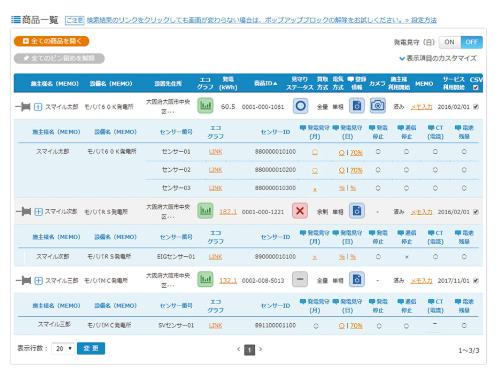Open the 132.1 kWh generation link
This screenshot has height=376, width=499.
[228, 281]
